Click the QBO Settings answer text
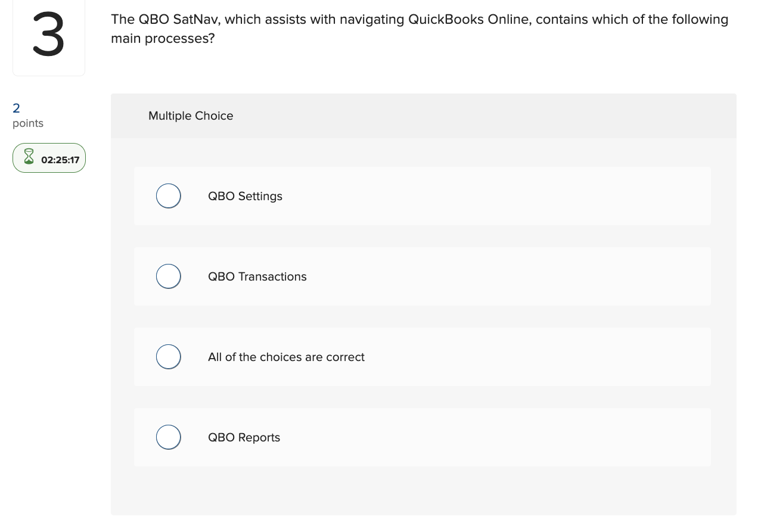This screenshot has width=761, height=532. tap(245, 196)
